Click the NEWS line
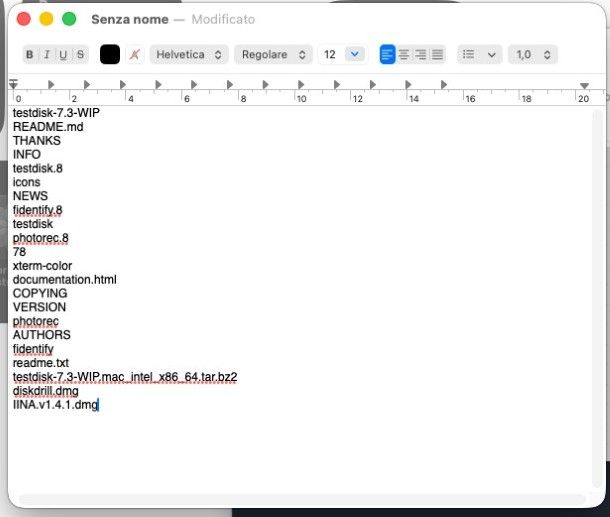 [x=30, y=196]
